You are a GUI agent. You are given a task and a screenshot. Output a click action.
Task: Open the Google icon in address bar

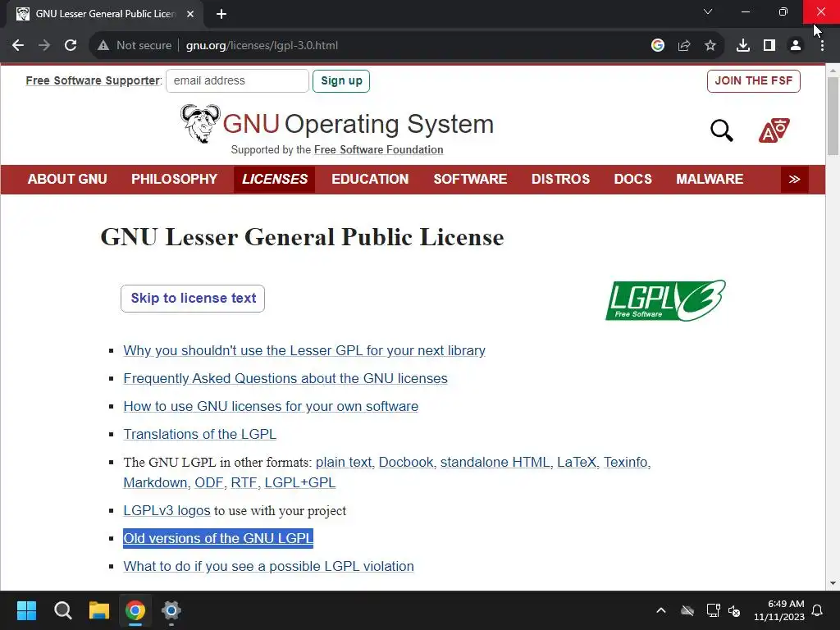(658, 46)
